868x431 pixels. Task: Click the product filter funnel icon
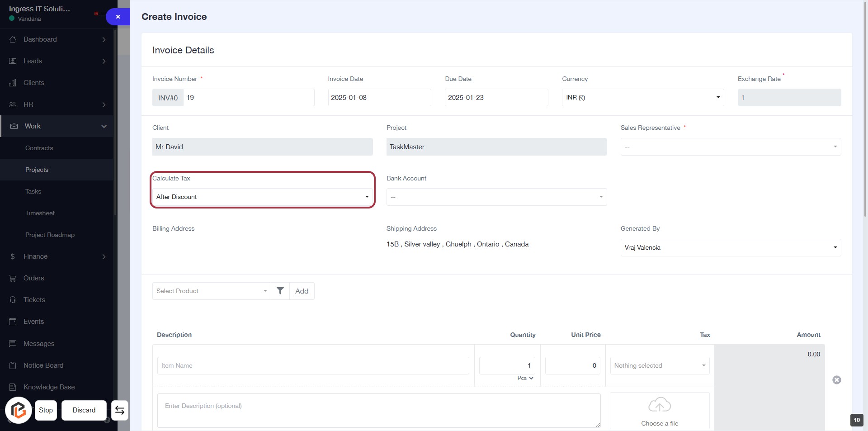coord(280,291)
